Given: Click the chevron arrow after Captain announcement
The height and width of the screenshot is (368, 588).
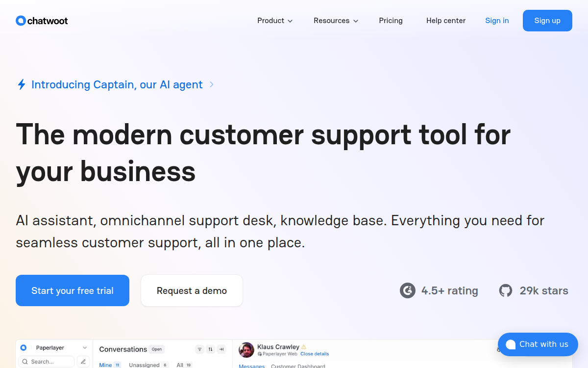Looking at the screenshot, I should tap(212, 84).
